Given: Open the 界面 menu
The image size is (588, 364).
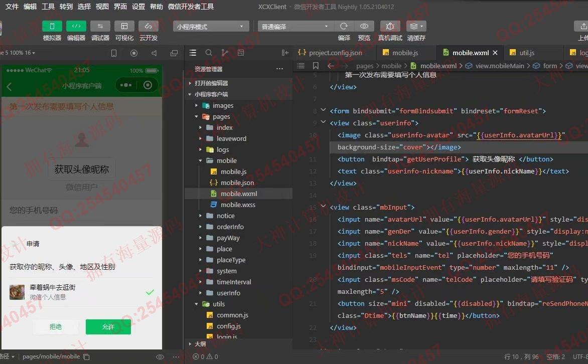Looking at the screenshot, I should point(120,7).
